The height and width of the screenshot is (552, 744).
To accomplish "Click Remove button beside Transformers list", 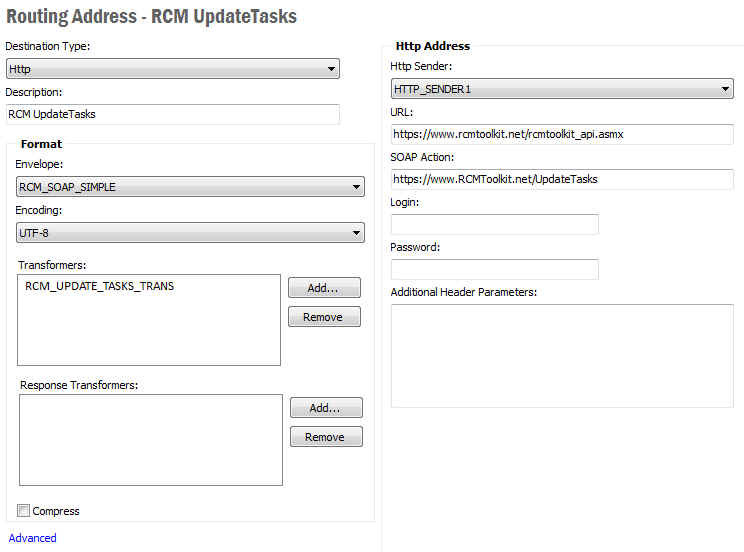I will coord(324,317).
